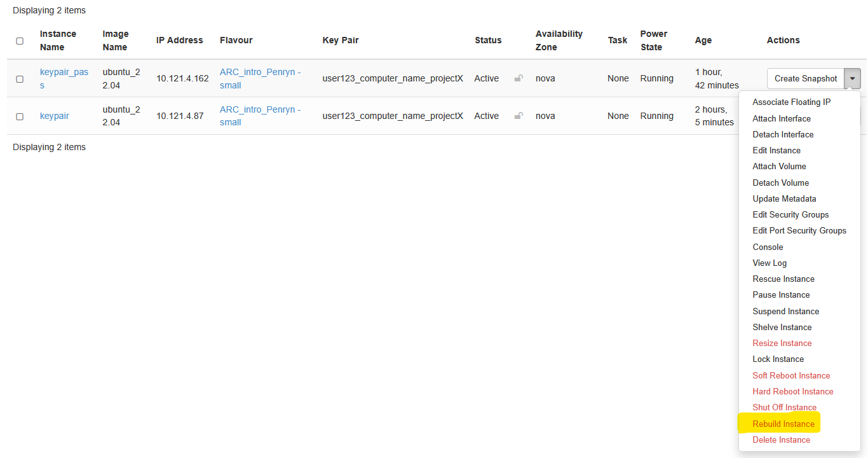Click the Age column header
Image resolution: width=868 pixels, height=458 pixels.
(703, 40)
